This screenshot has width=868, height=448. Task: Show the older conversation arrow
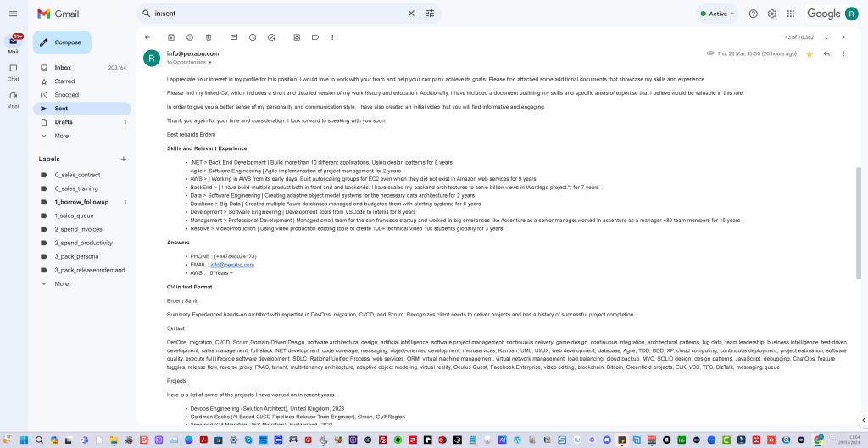843,37
